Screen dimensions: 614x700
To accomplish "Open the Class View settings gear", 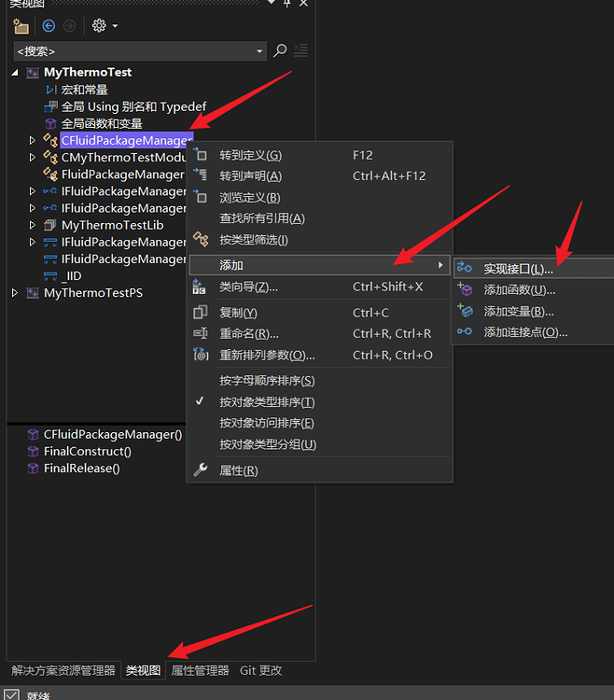I will coord(99,26).
